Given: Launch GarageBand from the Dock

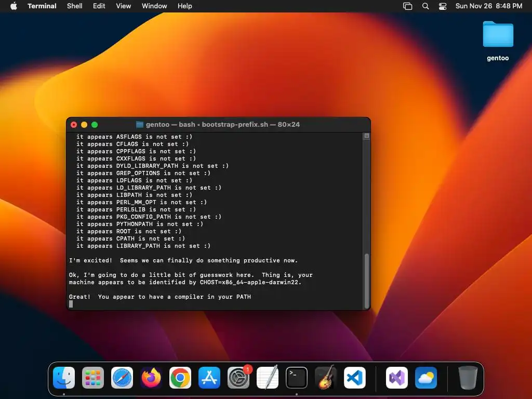Looking at the screenshot, I should [x=326, y=378].
